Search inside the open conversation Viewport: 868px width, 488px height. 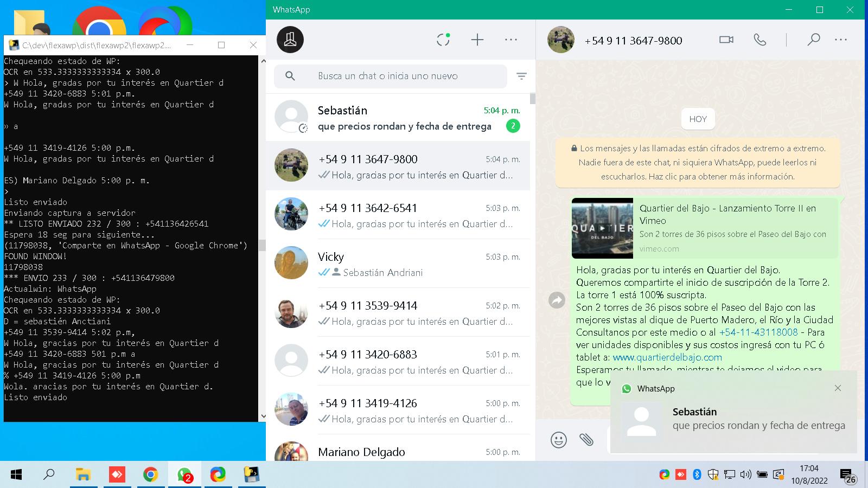point(813,40)
